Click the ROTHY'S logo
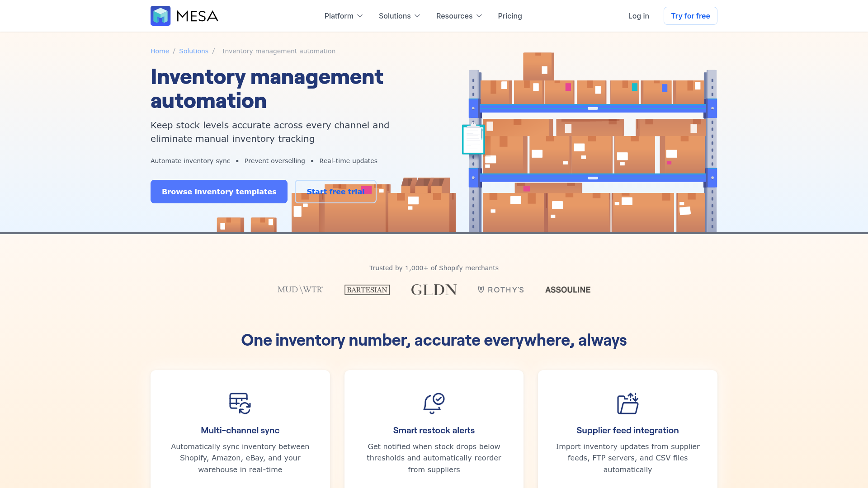The width and height of the screenshot is (868, 488). click(x=501, y=290)
